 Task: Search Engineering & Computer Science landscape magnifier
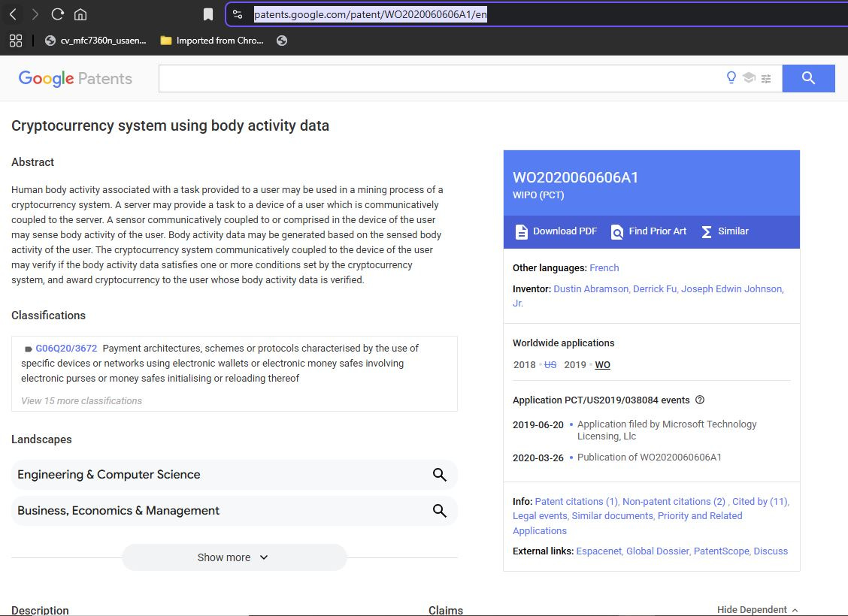coord(440,475)
